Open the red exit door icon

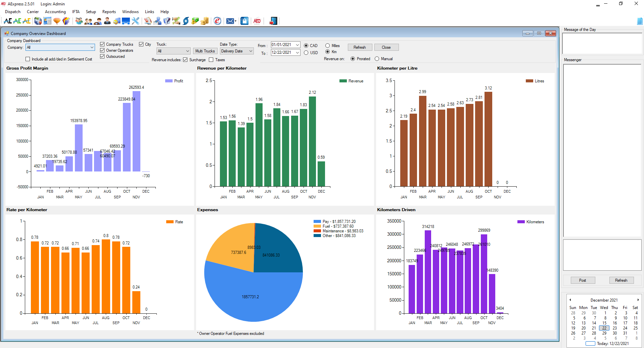[x=273, y=21]
